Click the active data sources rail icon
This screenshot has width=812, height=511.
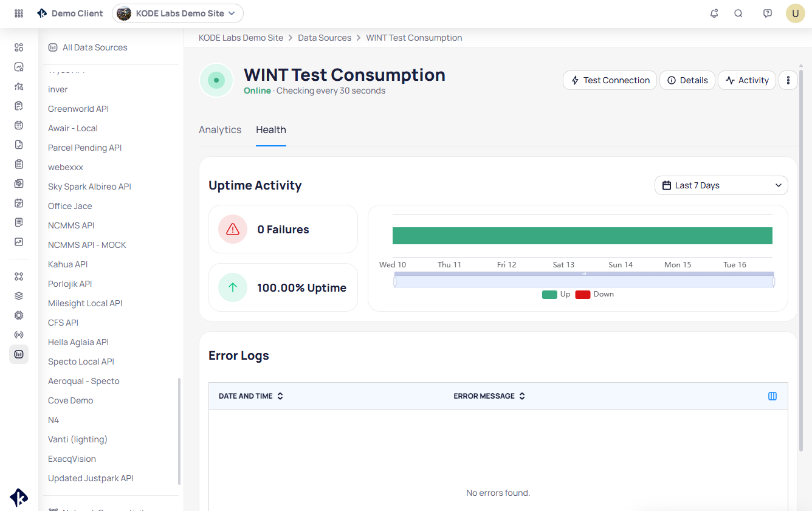tap(19, 354)
